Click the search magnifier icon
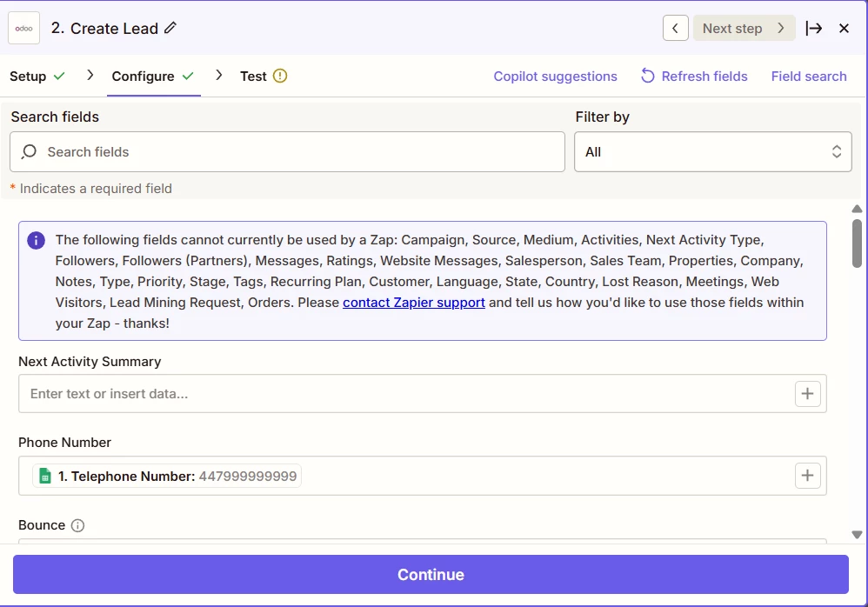 tap(29, 151)
